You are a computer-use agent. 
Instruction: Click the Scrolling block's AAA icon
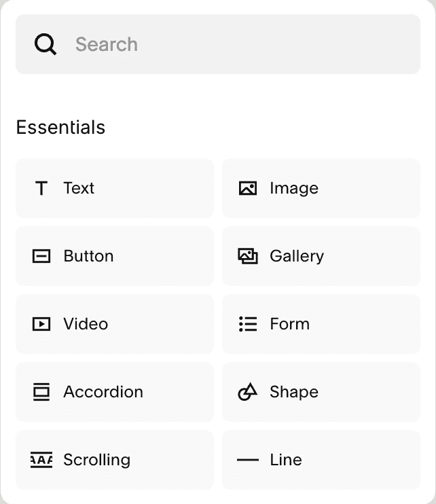[x=41, y=460]
